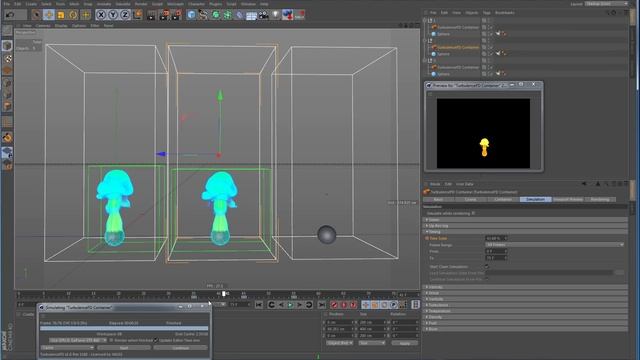Click the Light object icon
Image resolution: width=640 pixels, height=360 pixels.
click(x=276, y=15)
